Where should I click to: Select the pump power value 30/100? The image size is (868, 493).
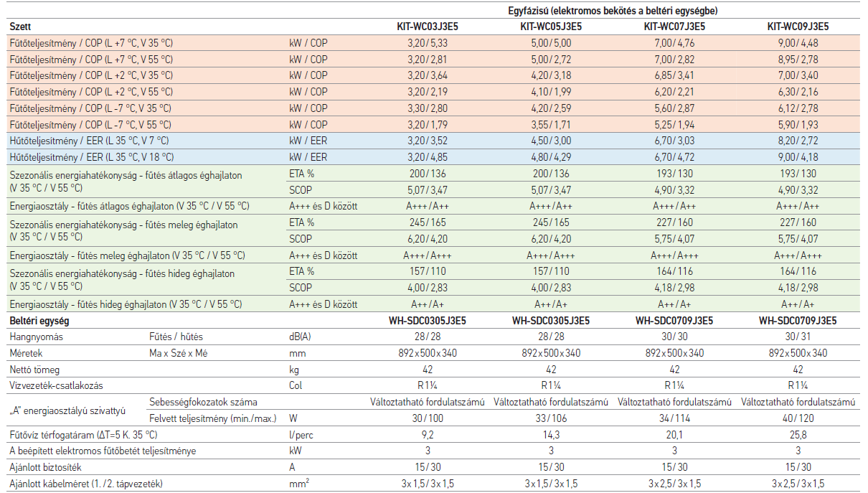click(x=428, y=418)
